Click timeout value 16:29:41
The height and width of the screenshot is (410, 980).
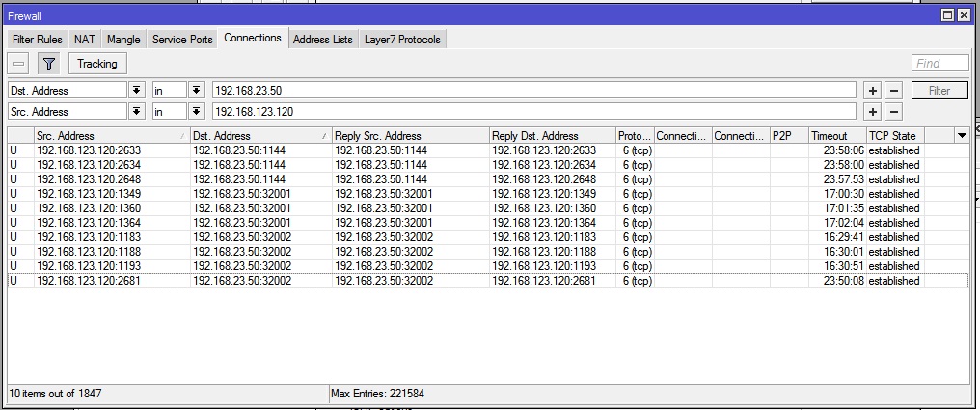coord(844,237)
